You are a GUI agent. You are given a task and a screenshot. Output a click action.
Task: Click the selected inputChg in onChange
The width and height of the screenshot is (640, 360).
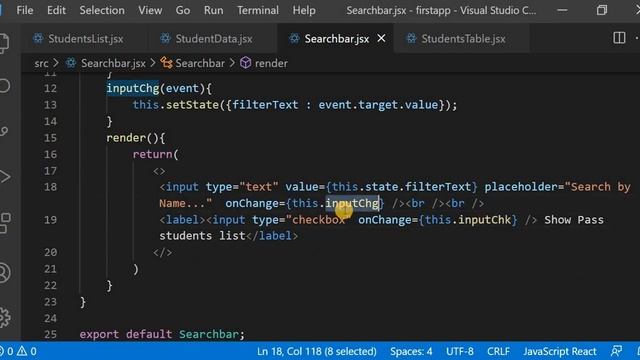tap(352, 203)
